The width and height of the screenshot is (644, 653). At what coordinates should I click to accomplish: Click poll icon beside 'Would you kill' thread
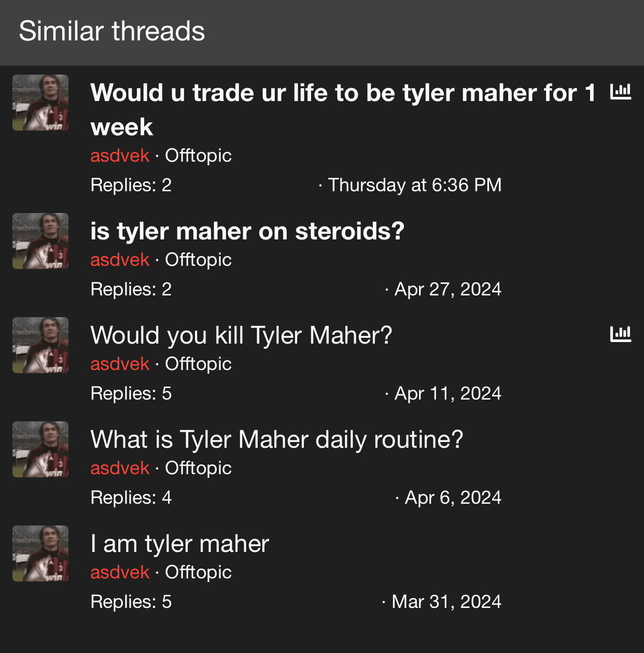click(x=621, y=334)
